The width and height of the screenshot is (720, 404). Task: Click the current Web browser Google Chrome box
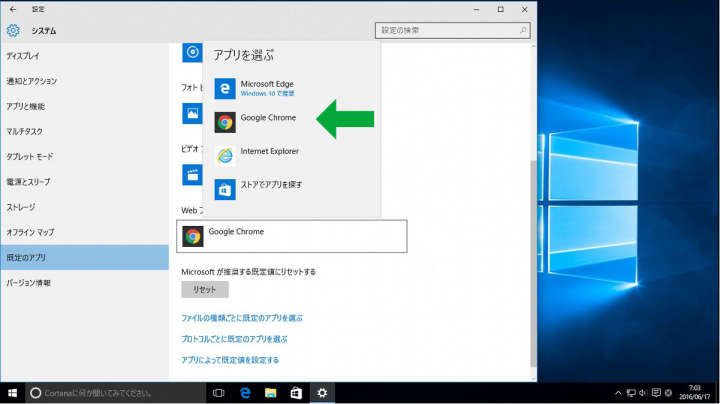coord(292,236)
